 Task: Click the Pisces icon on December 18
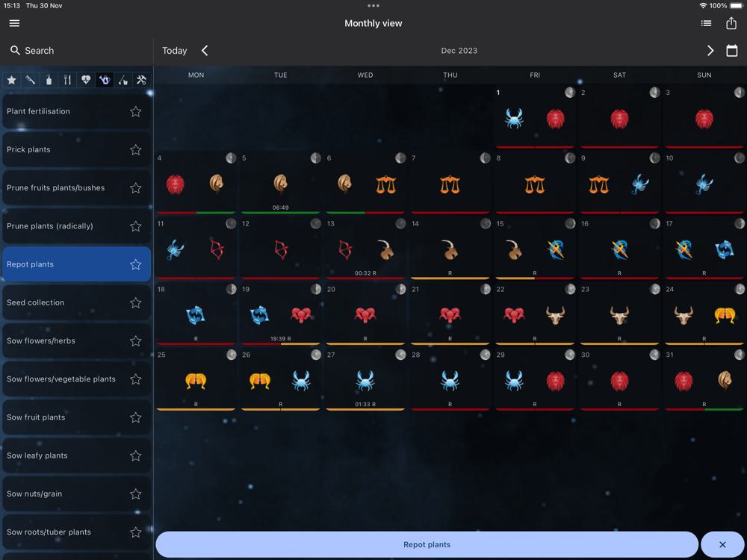pyautogui.click(x=196, y=315)
